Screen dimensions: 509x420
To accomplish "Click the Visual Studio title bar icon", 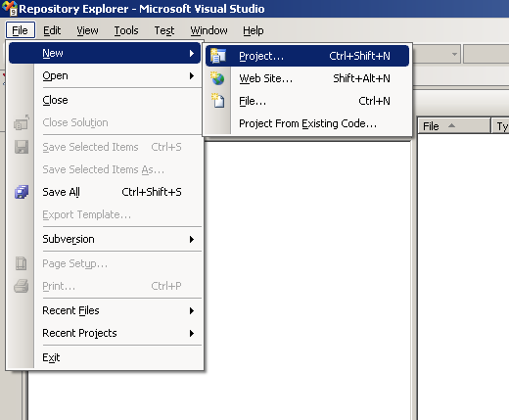I will pos(9,9).
